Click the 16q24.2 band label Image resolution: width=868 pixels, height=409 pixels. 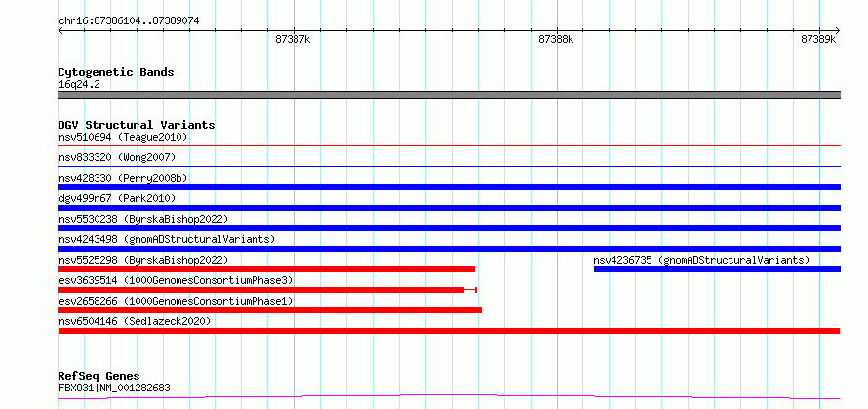pyautogui.click(x=79, y=85)
